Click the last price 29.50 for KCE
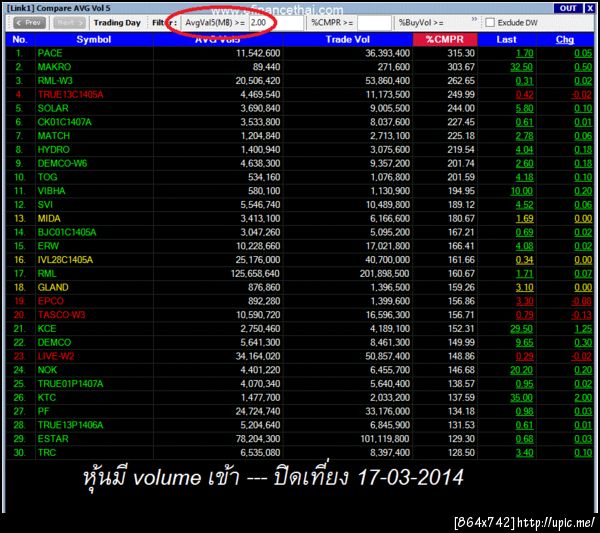The height and width of the screenshot is (533, 600). pyautogui.click(x=522, y=329)
